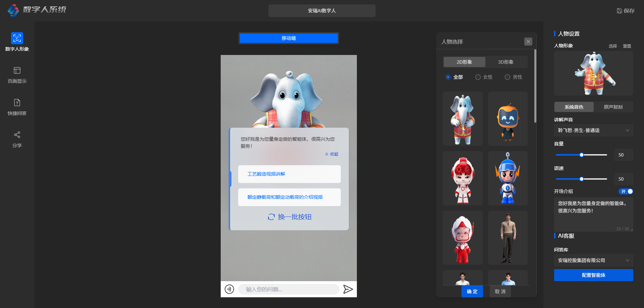Select the 男性 radio filter
644x308 pixels.
[507, 77]
